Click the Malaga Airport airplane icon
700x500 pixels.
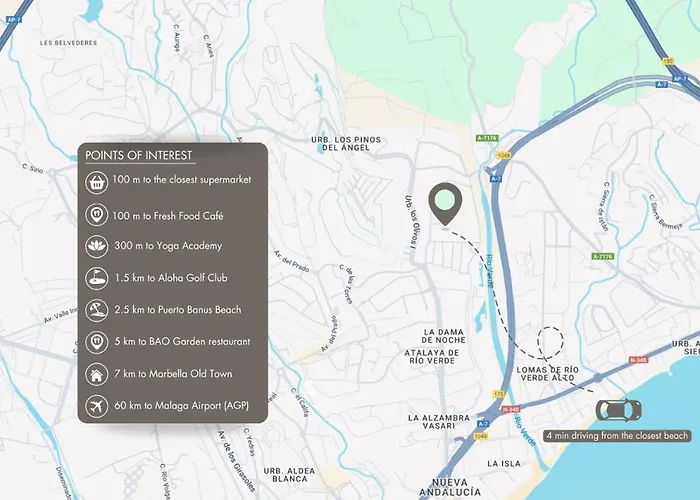click(x=97, y=406)
